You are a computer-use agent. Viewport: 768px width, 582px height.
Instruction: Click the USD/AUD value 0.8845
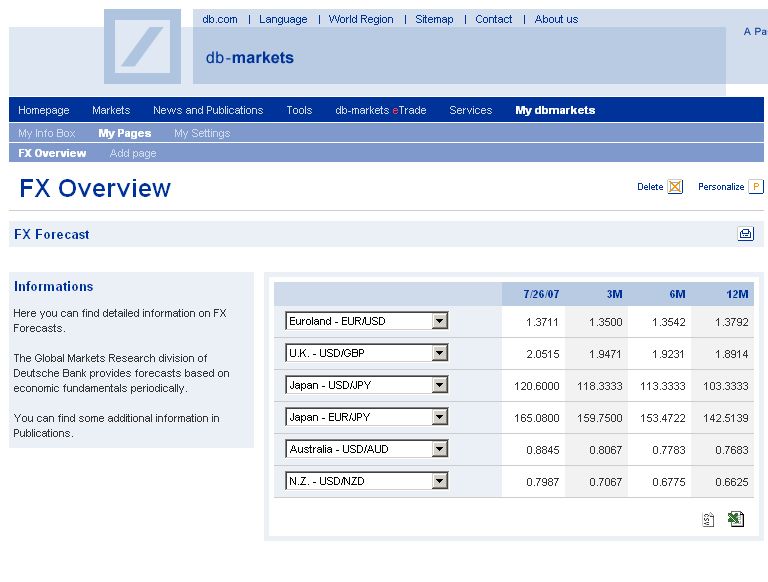click(543, 450)
